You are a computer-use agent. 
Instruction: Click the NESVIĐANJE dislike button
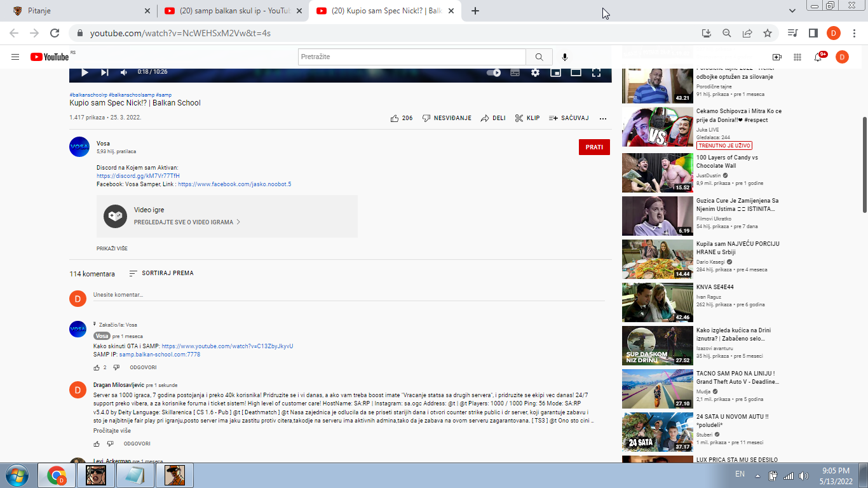pyautogui.click(x=447, y=118)
